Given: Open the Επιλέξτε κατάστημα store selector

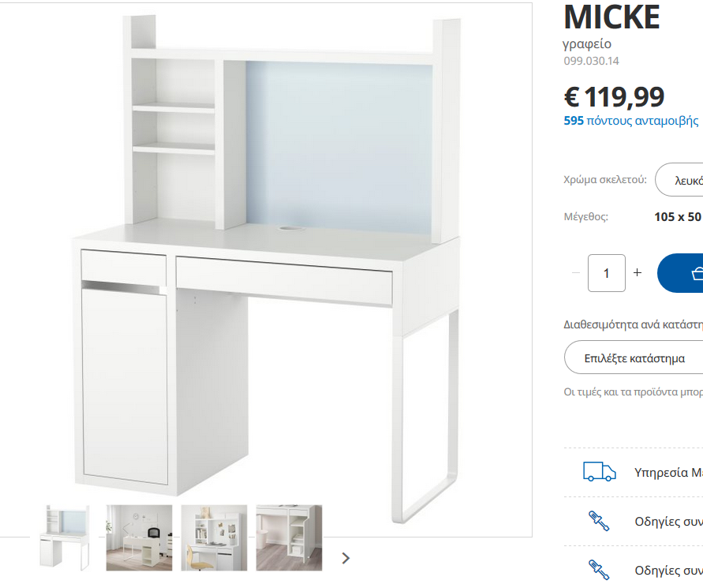Looking at the screenshot, I should tap(634, 358).
